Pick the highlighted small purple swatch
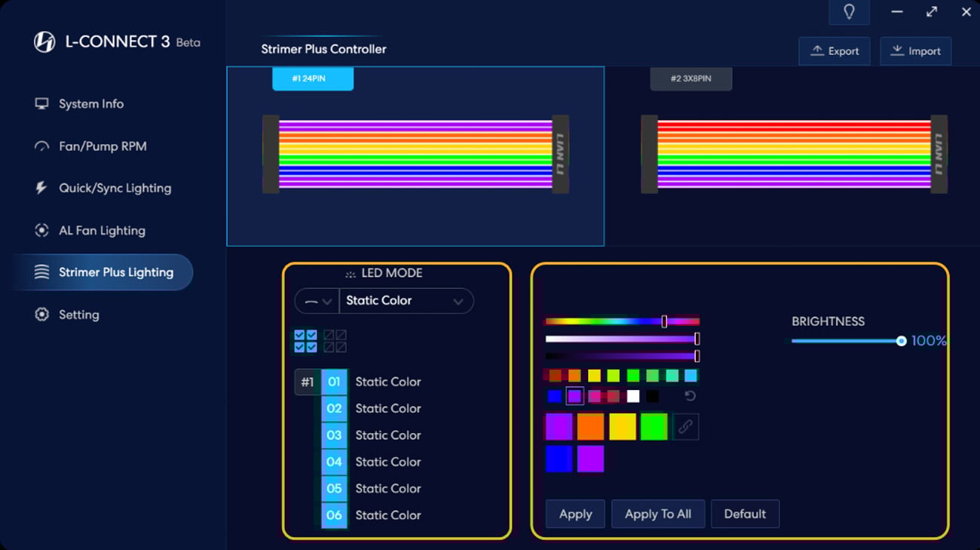The image size is (980, 550). pyautogui.click(x=574, y=396)
